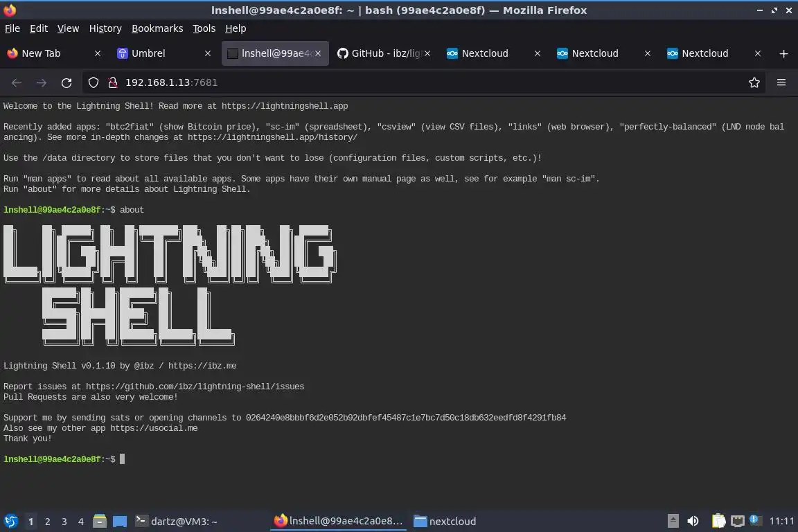Click the node pubkey starting 0264240e8bbbf

pos(406,418)
